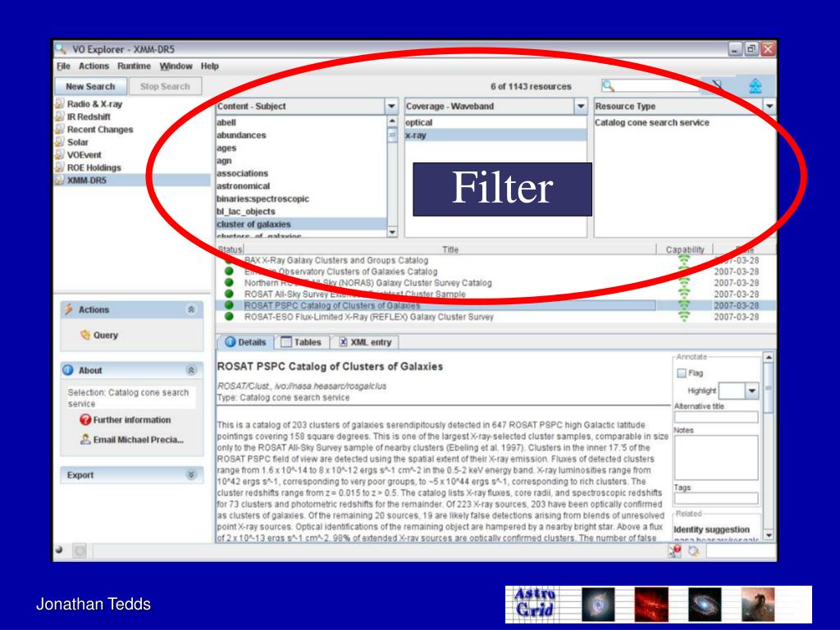
Task: Click the Solar list icon
Action: click(x=59, y=142)
